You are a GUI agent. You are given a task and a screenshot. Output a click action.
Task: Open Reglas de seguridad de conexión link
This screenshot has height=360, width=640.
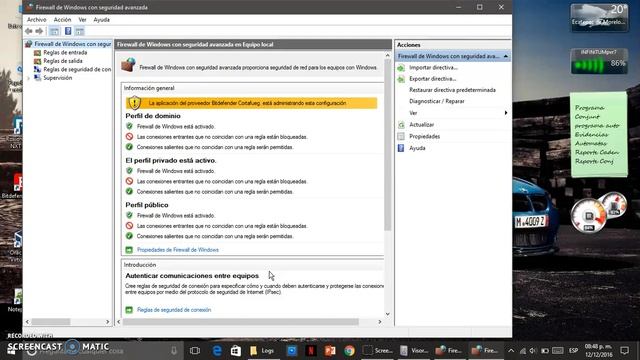174,310
